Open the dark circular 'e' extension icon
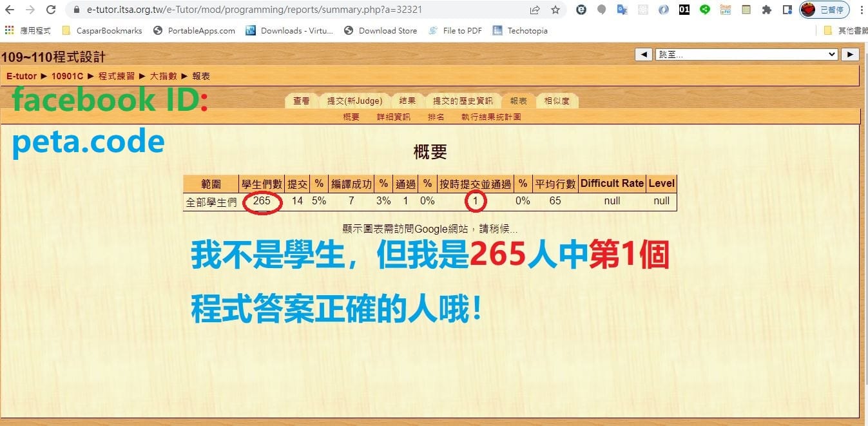The image size is (868, 426). [581, 10]
